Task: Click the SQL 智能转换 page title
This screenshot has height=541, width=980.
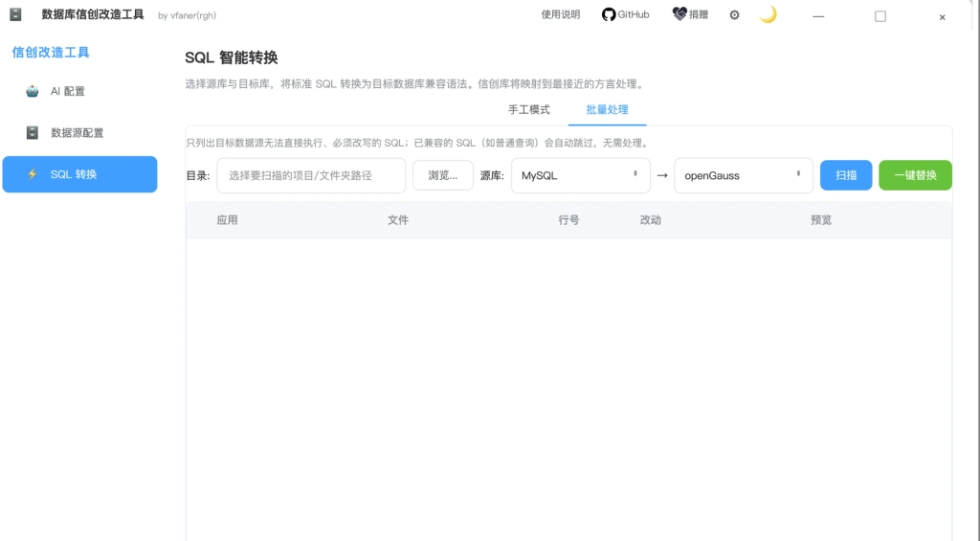Action: click(232, 57)
